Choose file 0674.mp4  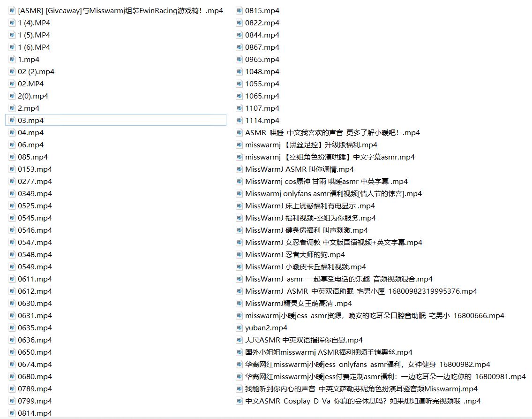coord(35,364)
